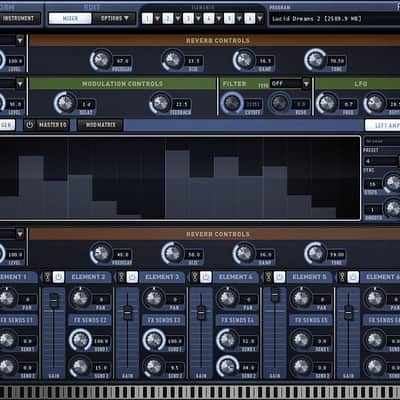Click Element 3 Send 2 knob at 9.5
400x400 pixels.
(x=154, y=366)
